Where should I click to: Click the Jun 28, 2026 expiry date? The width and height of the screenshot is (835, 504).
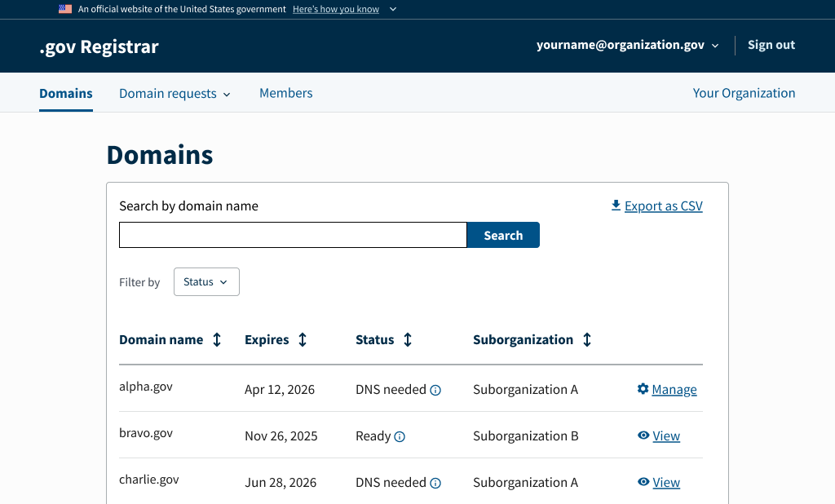(x=281, y=483)
